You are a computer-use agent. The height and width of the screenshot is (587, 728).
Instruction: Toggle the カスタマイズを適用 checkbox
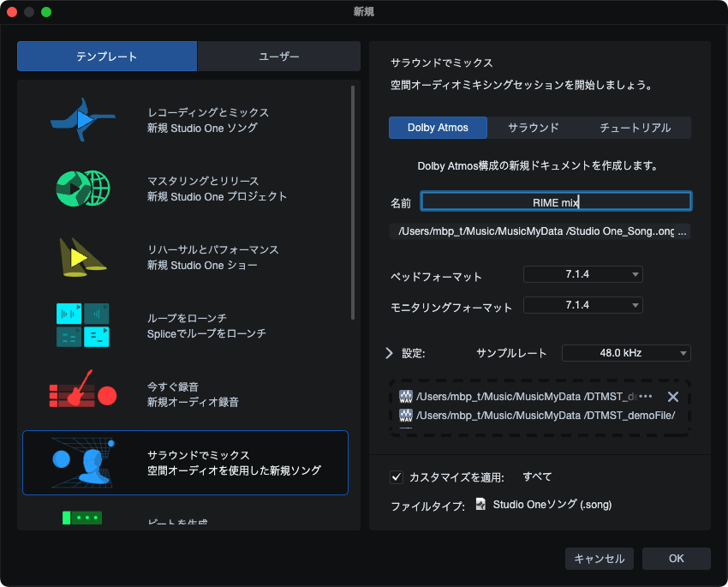click(x=397, y=477)
